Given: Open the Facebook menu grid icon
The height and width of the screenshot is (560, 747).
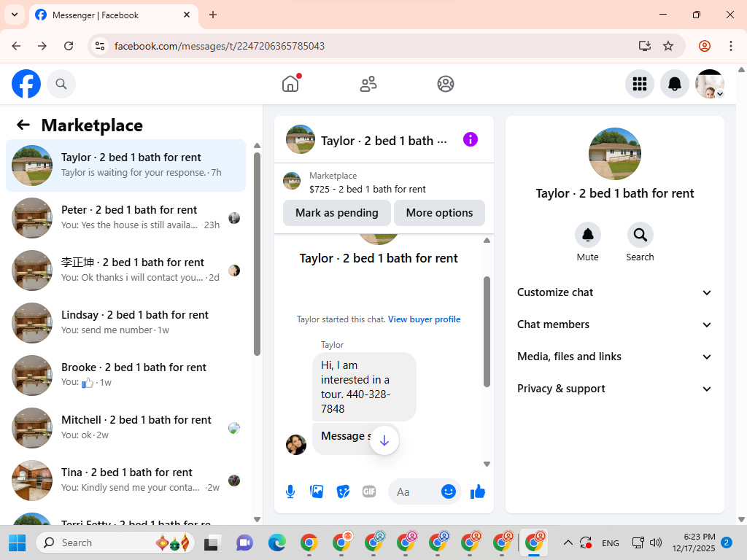Looking at the screenshot, I should [639, 85].
